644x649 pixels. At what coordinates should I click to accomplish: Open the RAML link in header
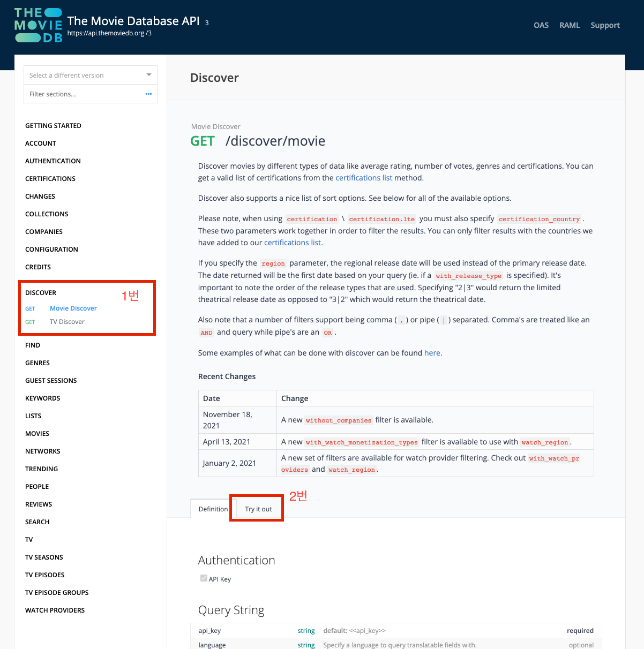[x=570, y=25]
